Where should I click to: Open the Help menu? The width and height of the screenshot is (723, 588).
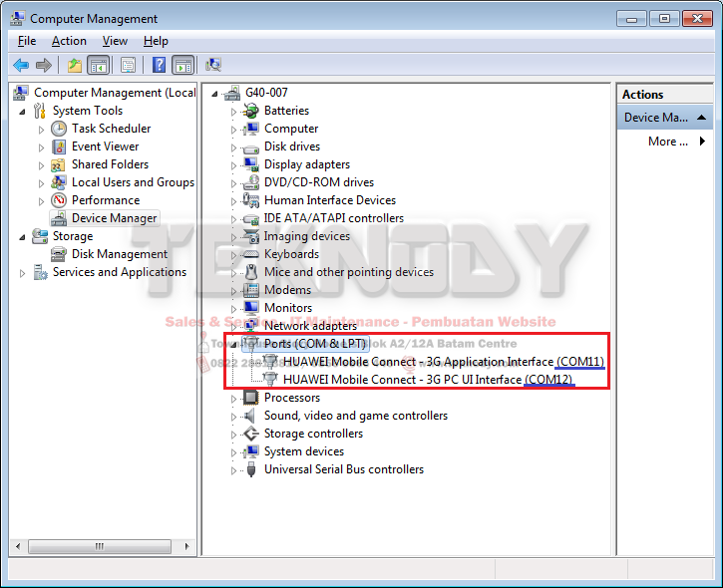coord(156,41)
